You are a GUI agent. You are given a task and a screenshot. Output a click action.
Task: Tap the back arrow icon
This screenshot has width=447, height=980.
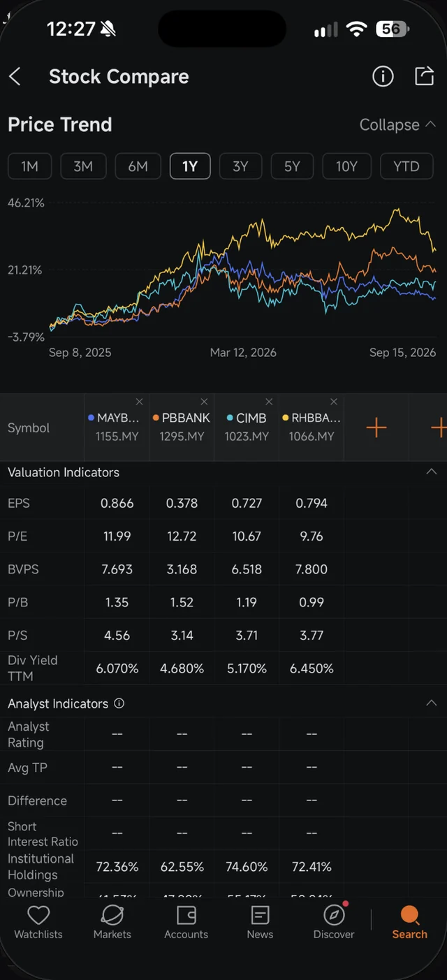[x=15, y=77]
